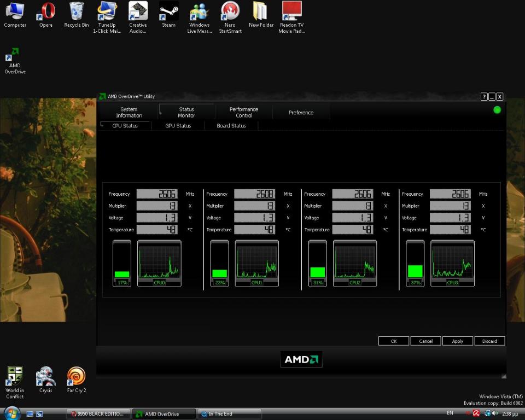Switch to the Status Monitor tab
Viewport: 525px width, 420px height.
(186, 112)
